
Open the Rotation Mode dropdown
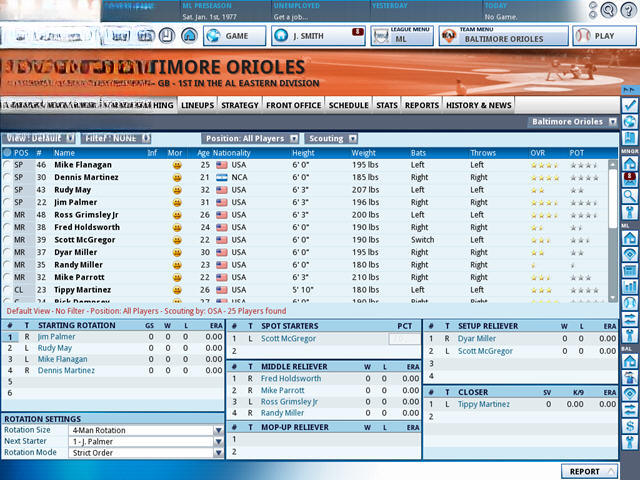click(146, 453)
